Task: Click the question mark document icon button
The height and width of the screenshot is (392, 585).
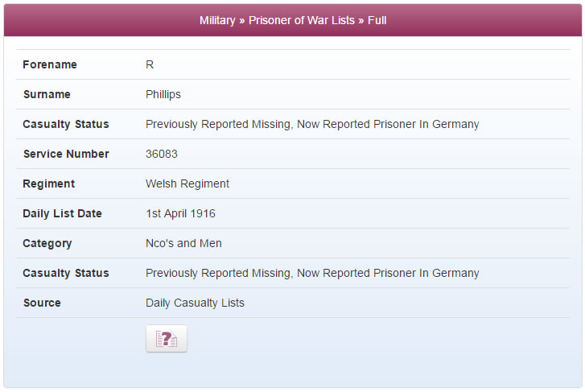Action: click(x=167, y=339)
